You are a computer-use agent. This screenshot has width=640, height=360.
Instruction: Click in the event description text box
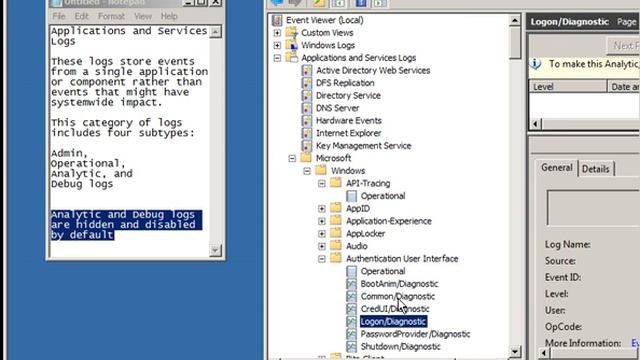pyautogui.click(x=593, y=208)
